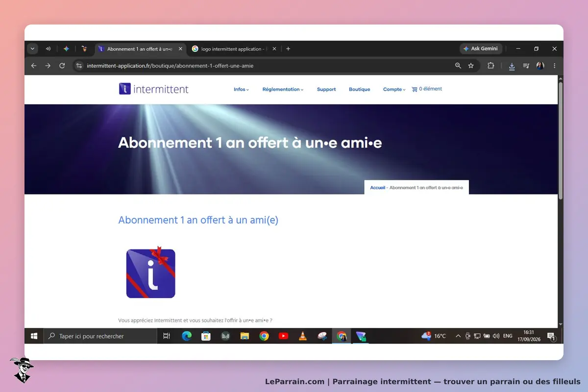Open File Explorer from taskbar
This screenshot has height=392, width=588.
point(245,336)
